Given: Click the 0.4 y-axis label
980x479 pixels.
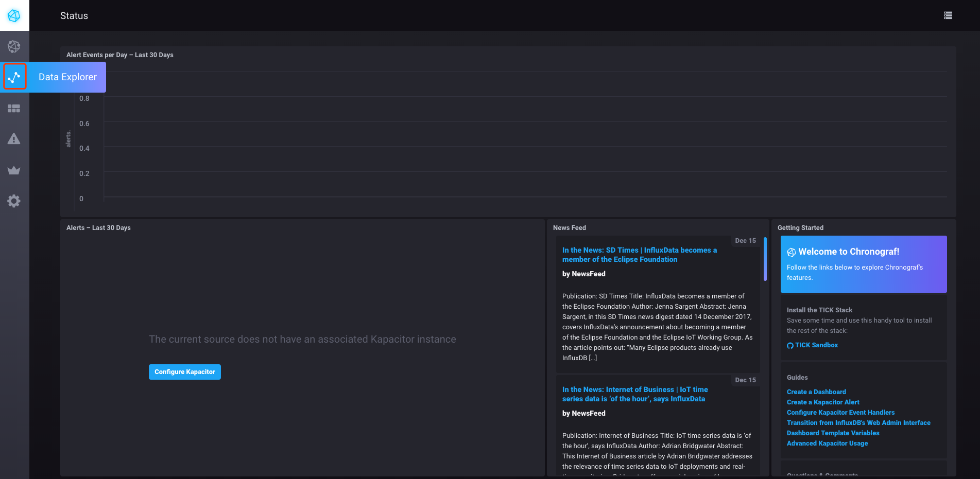Looking at the screenshot, I should (x=84, y=149).
